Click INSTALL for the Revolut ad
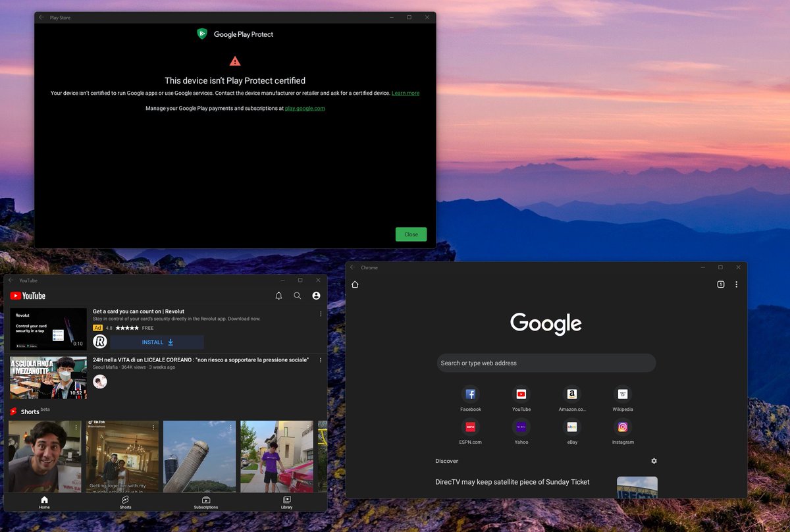The height and width of the screenshot is (532, 790). pyautogui.click(x=157, y=342)
